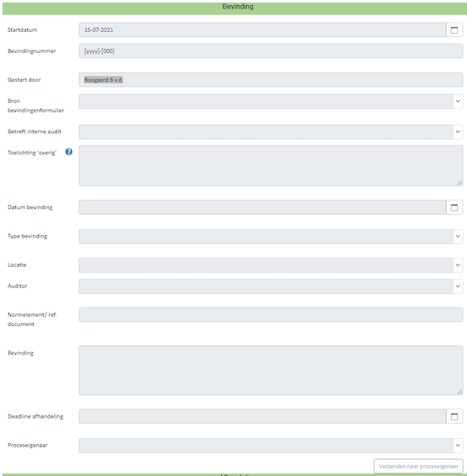Click the 'Startdatum' label
Image resolution: width=467 pixels, height=476 pixels.
23,30
